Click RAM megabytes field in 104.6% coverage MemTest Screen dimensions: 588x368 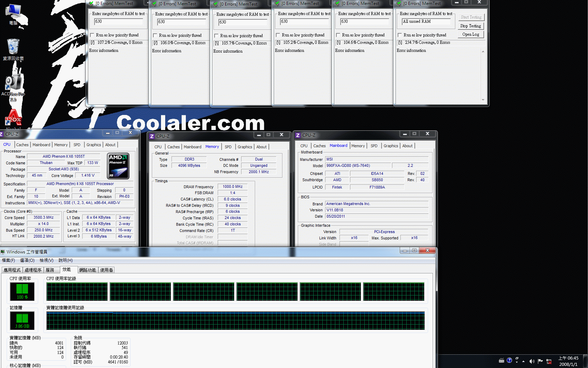(x=365, y=22)
